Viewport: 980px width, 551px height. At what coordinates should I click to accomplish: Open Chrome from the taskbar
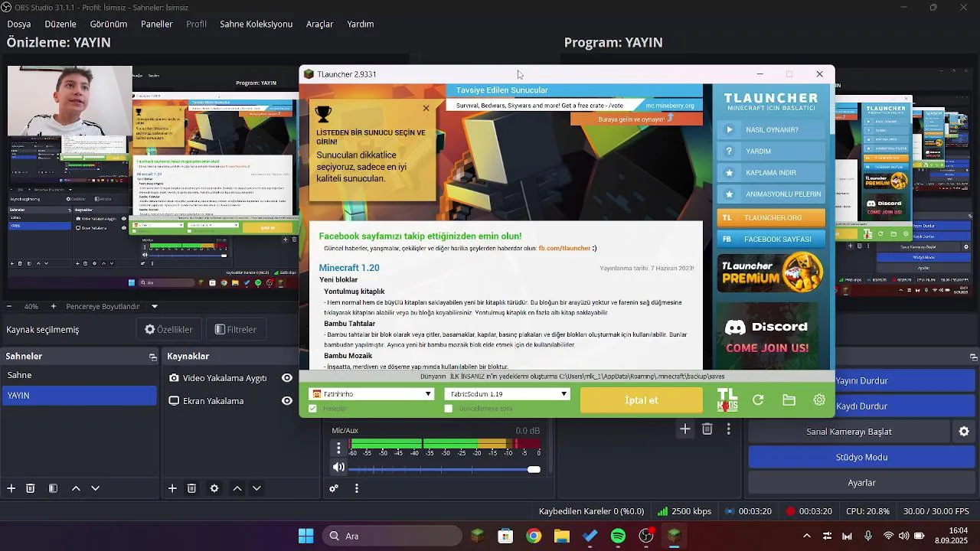point(534,536)
